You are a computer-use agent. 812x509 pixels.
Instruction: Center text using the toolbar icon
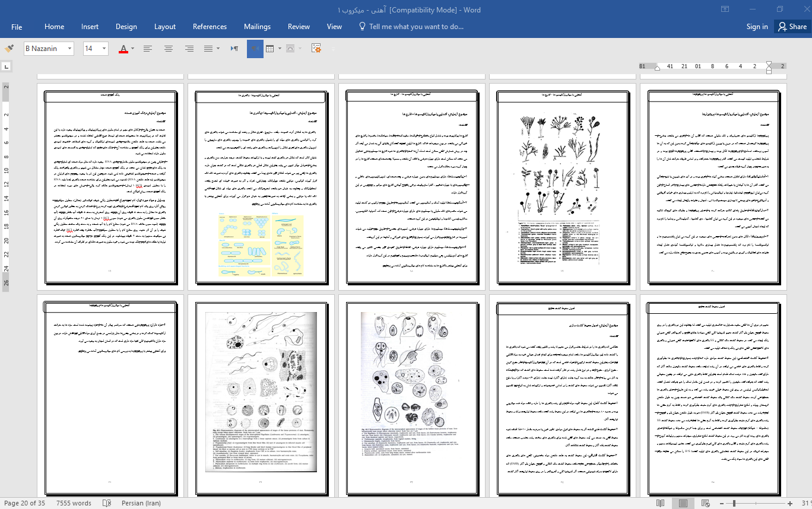tap(169, 49)
